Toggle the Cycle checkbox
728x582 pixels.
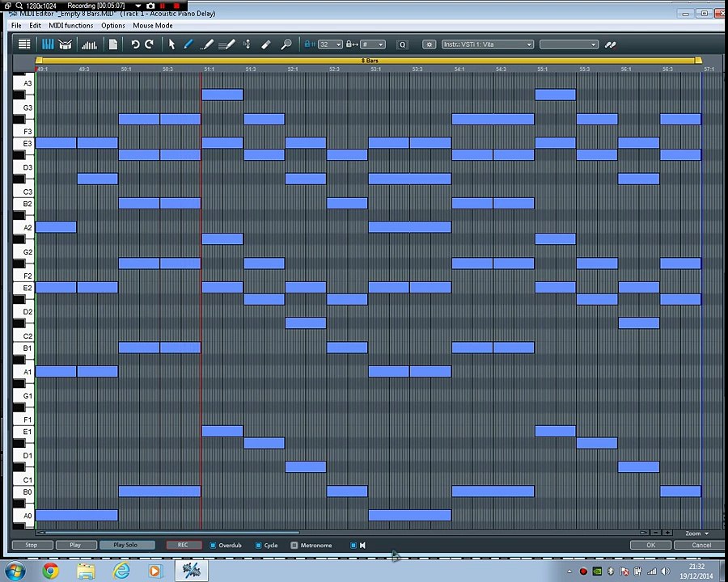click(x=258, y=546)
